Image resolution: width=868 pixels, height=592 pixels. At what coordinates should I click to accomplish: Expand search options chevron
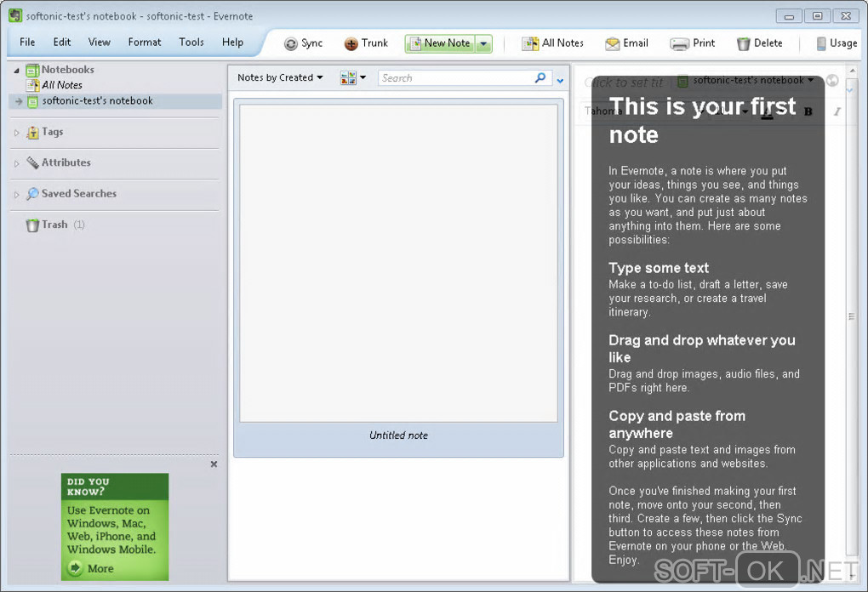(x=560, y=81)
